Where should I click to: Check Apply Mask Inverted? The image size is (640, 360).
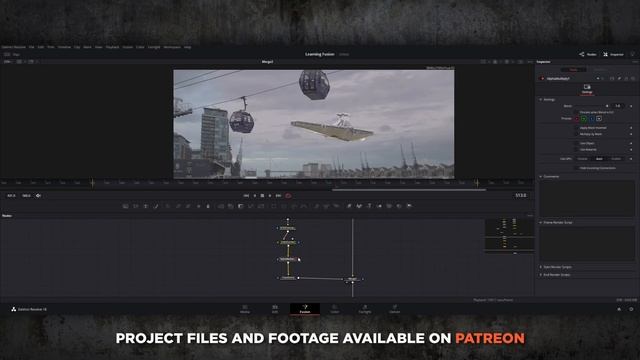click(x=576, y=128)
